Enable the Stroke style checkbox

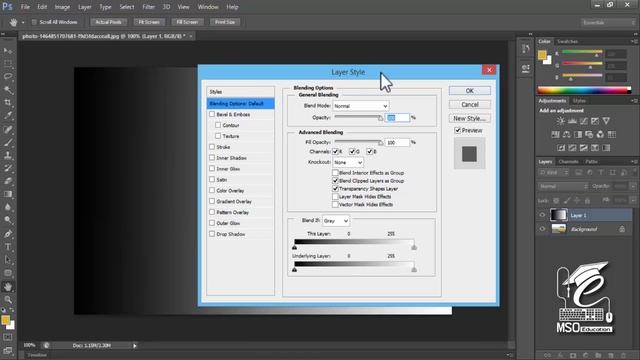click(212, 147)
